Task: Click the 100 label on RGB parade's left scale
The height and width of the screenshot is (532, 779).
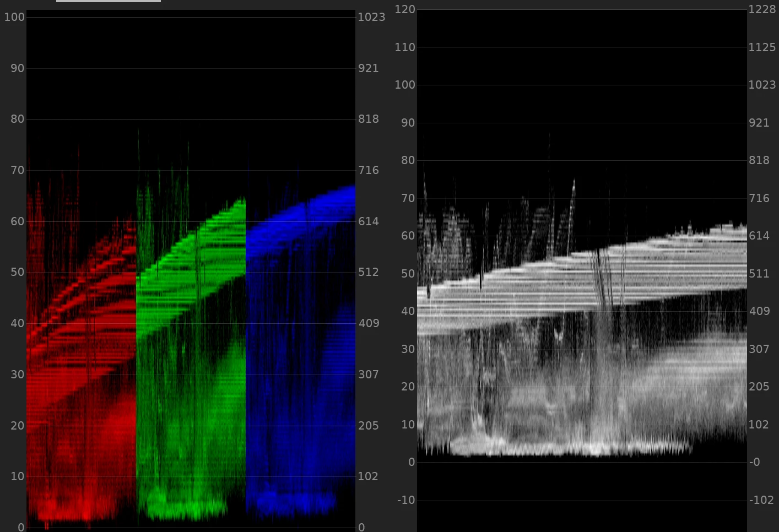Action: (14, 17)
